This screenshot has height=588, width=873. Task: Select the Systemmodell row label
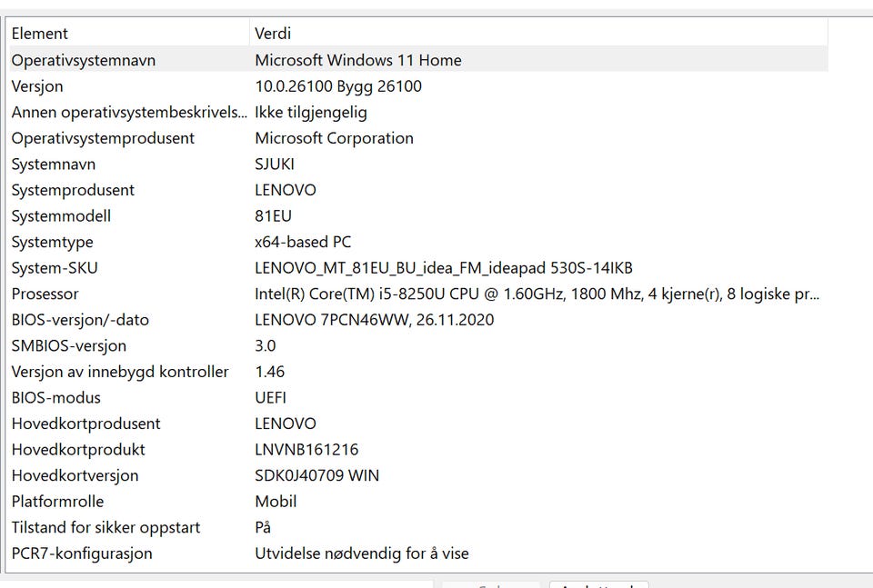(x=61, y=215)
